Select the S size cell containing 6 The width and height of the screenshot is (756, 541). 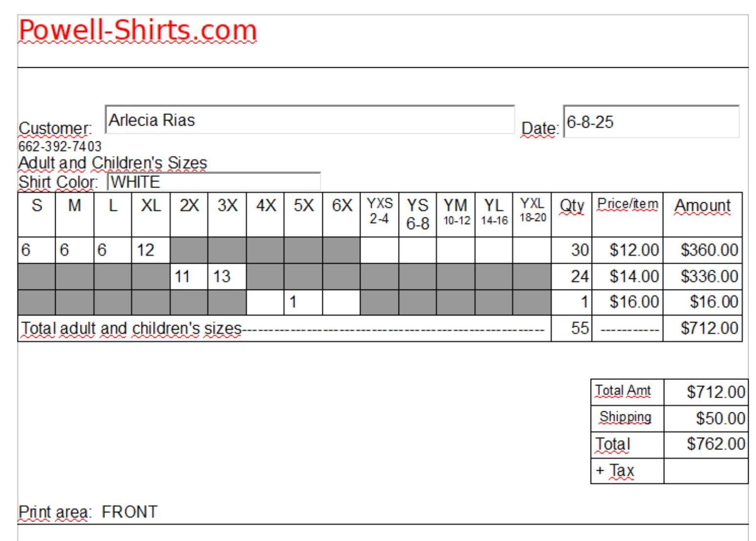37,250
